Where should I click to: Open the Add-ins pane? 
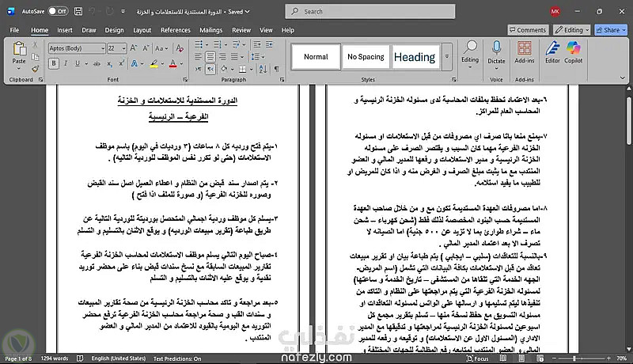coord(525,52)
